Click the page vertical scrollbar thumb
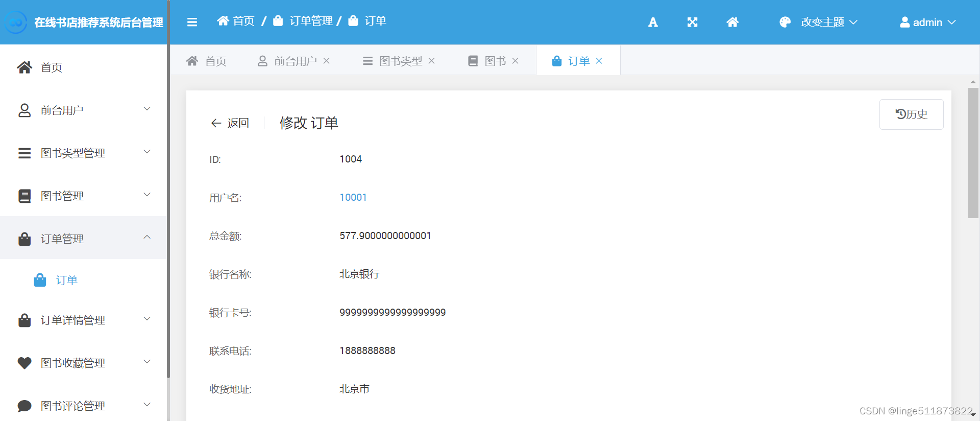 973,153
